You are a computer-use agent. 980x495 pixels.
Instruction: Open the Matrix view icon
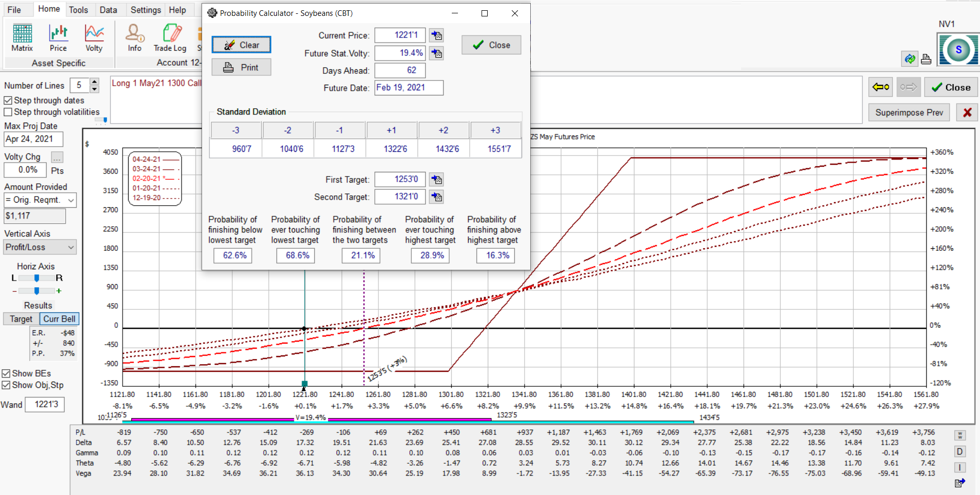click(22, 38)
